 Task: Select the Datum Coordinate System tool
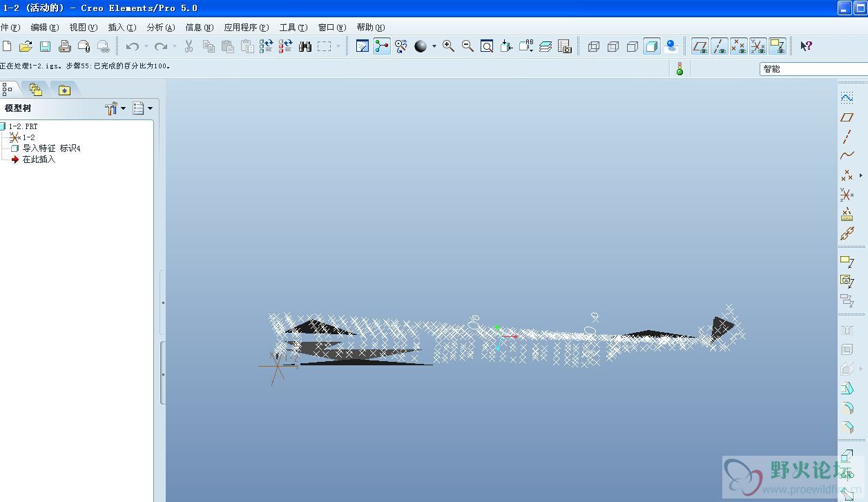click(x=847, y=195)
